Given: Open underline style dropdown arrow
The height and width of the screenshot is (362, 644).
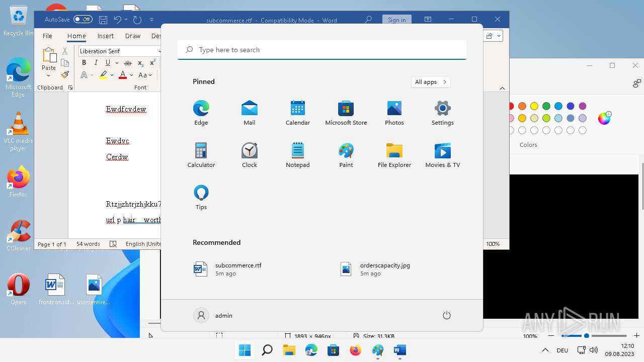Looking at the screenshot, I should click(117, 63).
